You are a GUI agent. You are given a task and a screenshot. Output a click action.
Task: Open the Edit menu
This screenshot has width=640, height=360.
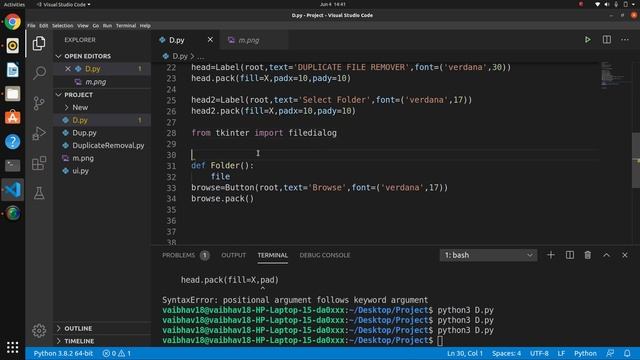44,25
